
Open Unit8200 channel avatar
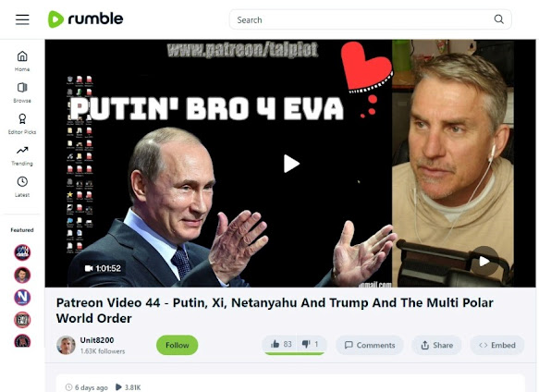(x=66, y=345)
